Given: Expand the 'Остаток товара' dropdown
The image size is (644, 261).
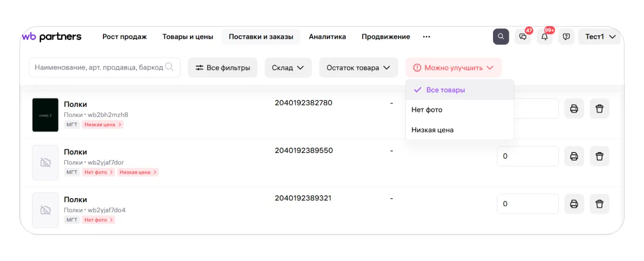Looking at the screenshot, I should click(x=358, y=68).
